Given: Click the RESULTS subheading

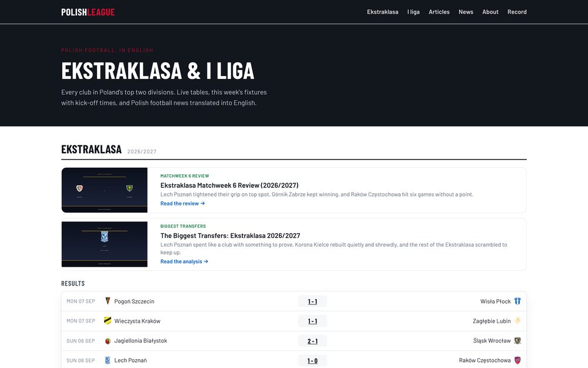Looking at the screenshot, I should [73, 284].
